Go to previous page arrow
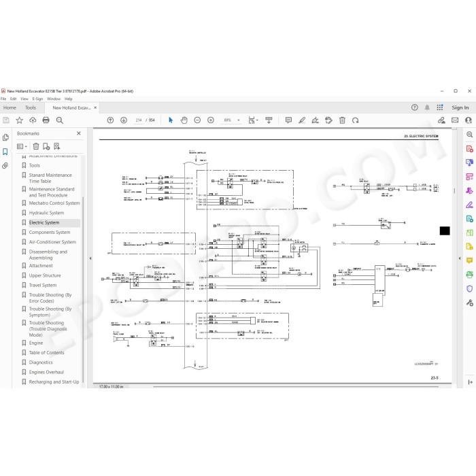476x476 pixels. pyautogui.click(x=110, y=120)
